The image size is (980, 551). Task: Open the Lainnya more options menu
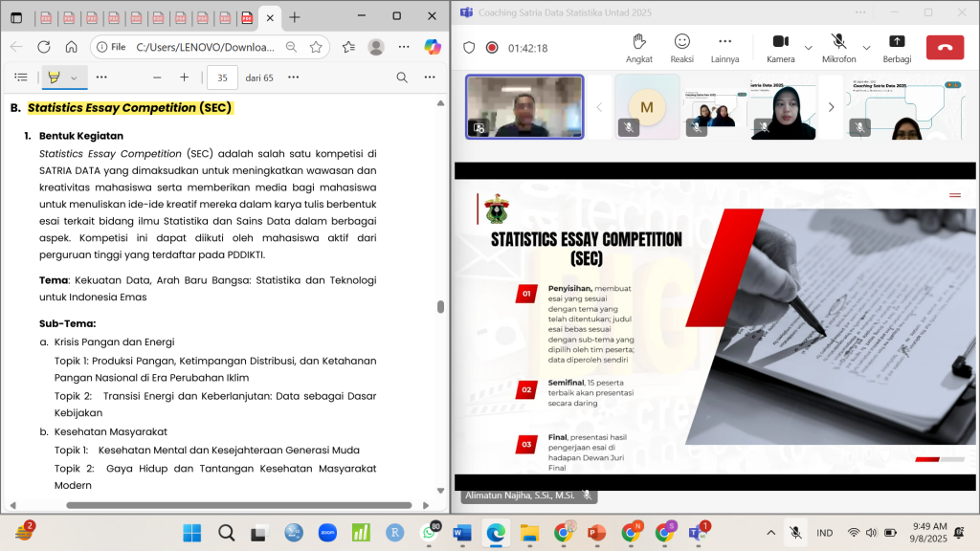(724, 46)
